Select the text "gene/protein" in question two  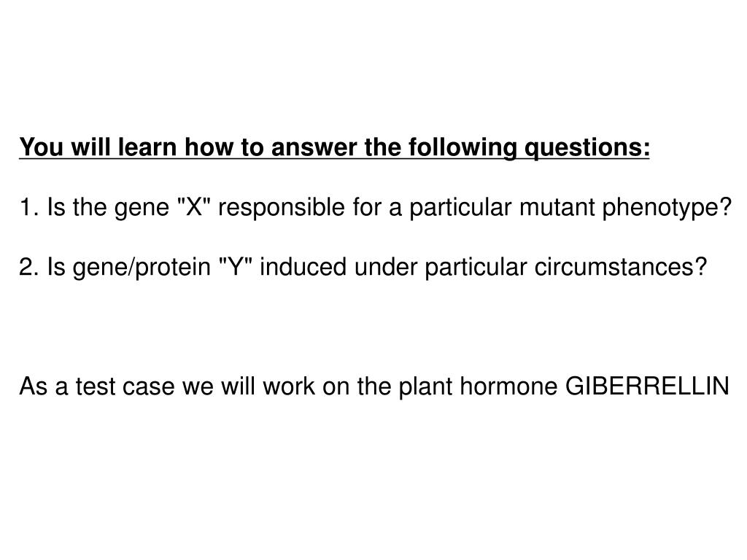point(142,267)
